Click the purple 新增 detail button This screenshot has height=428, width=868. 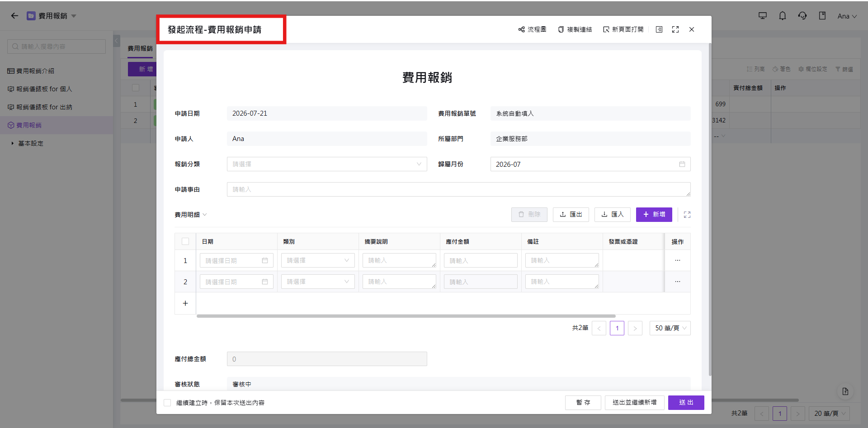point(654,215)
